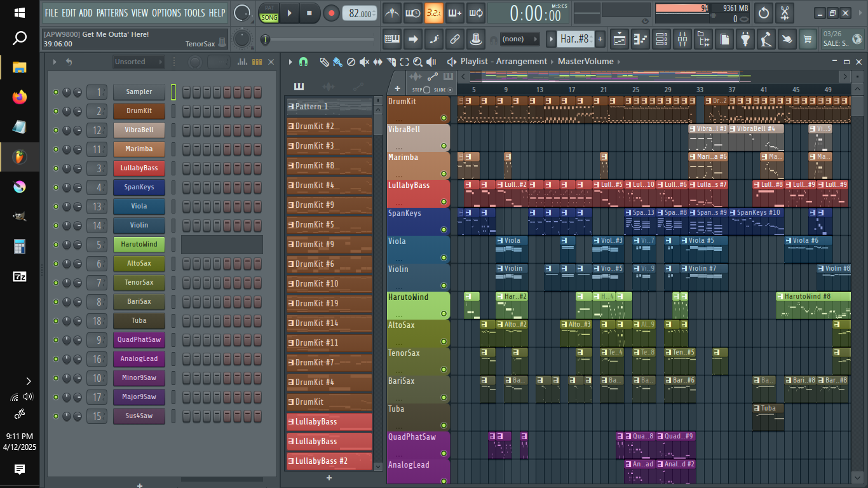Screen dimensions: 868x488
Task: Open 7-Zip from the Windows taskbar
Action: (x=20, y=276)
